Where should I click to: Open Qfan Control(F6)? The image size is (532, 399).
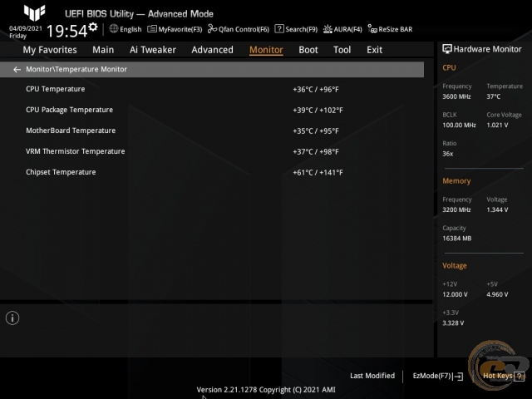239,29
